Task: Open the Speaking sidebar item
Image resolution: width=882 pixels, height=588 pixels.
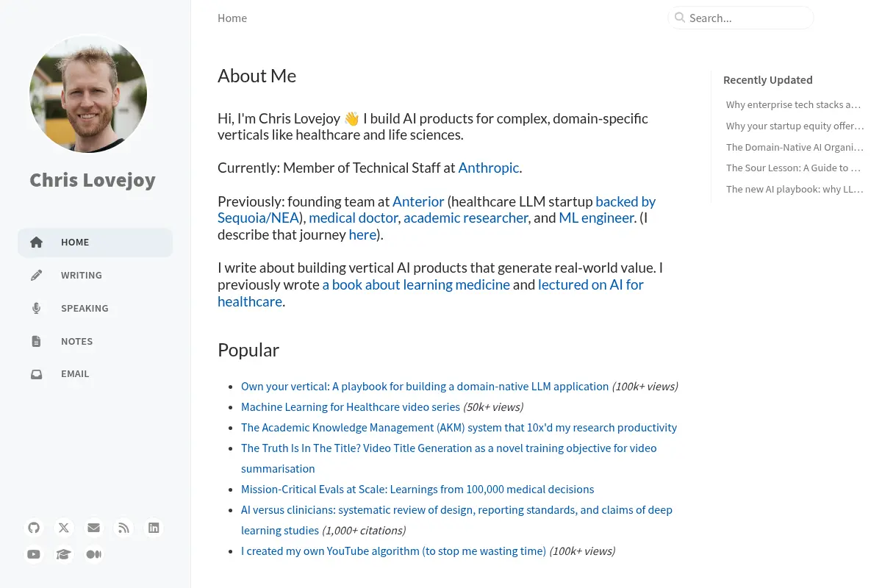Action: [96, 308]
